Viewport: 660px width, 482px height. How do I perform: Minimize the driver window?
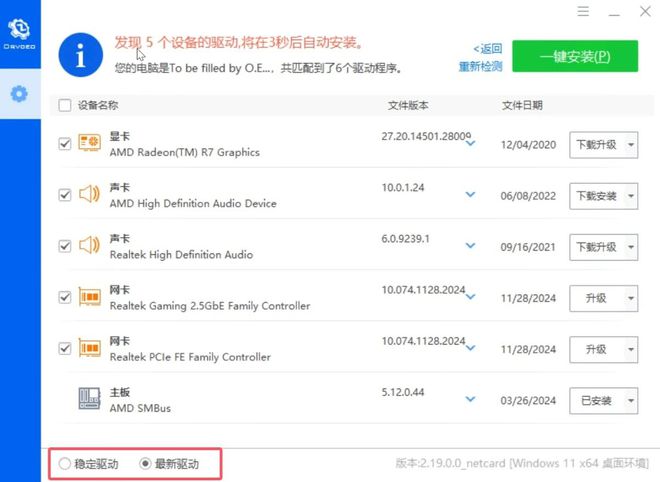tap(614, 13)
